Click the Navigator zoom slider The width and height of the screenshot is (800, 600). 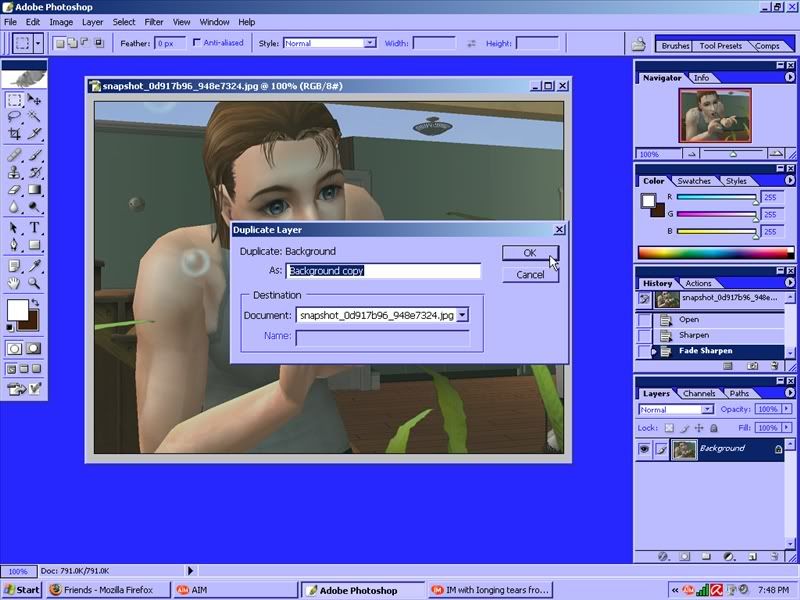[733, 154]
